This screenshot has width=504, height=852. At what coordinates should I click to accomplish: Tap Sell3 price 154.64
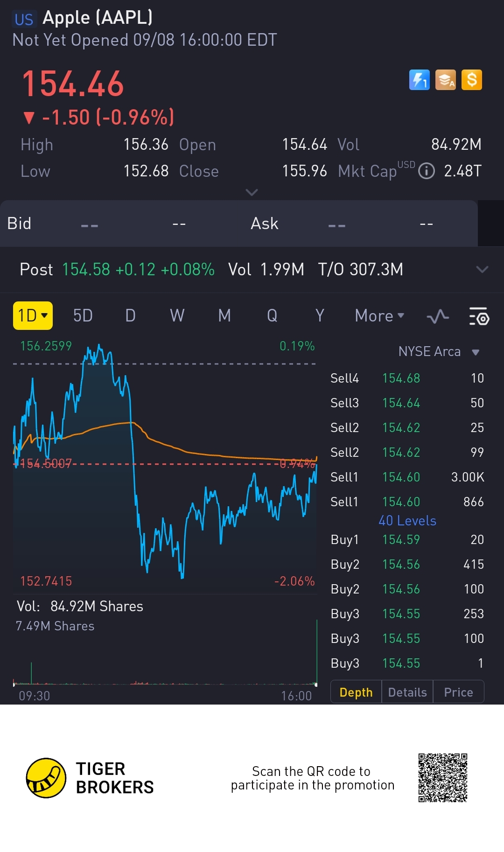tap(401, 403)
